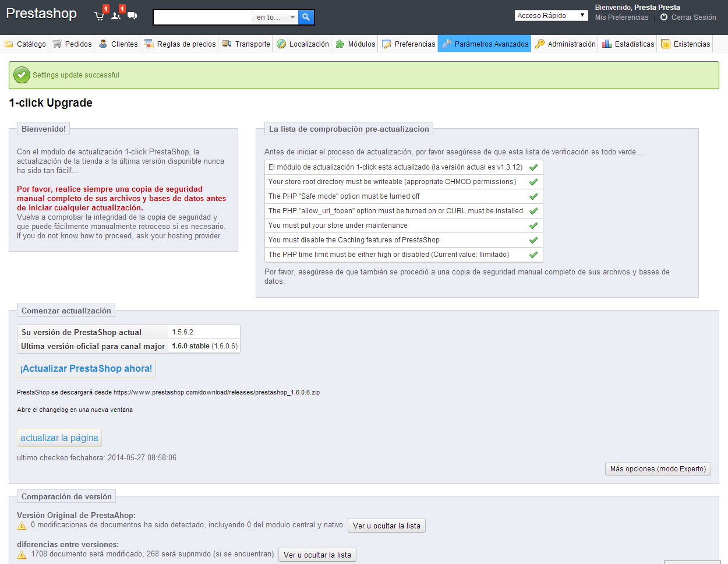Click Más opciones (modo Experto) button
Screen dimensions: 728x564
(658, 469)
